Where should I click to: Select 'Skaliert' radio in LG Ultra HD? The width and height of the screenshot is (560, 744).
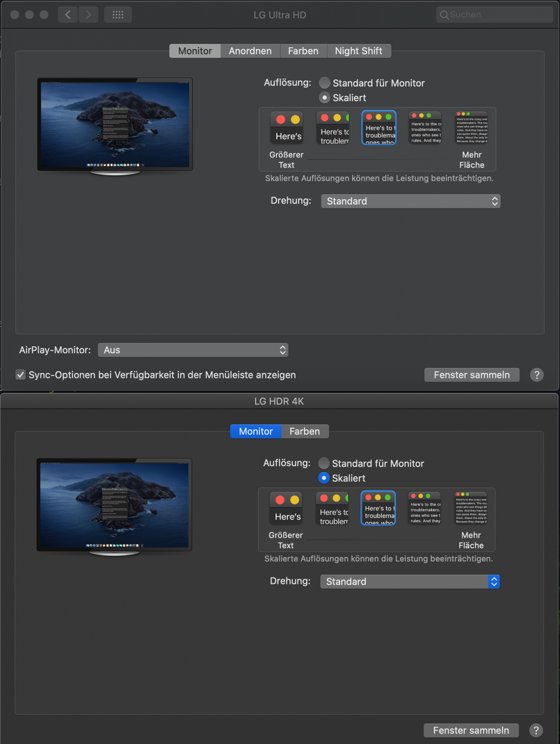[325, 97]
